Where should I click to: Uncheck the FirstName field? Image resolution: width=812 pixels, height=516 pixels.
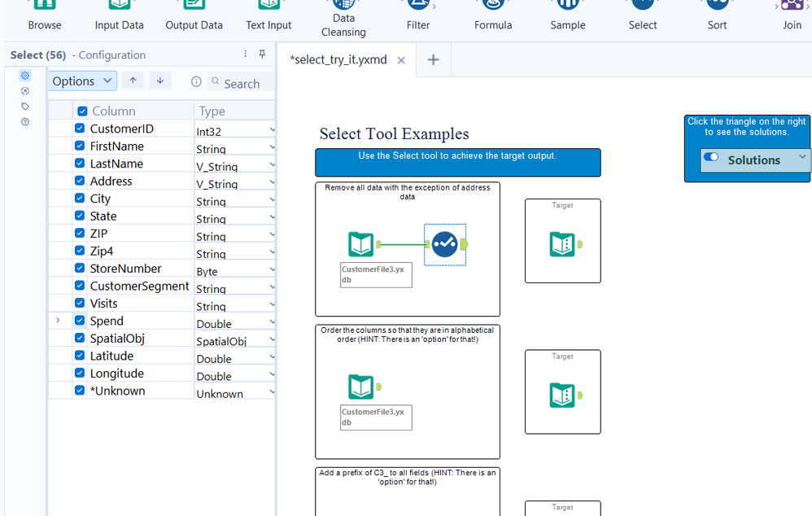tap(80, 146)
